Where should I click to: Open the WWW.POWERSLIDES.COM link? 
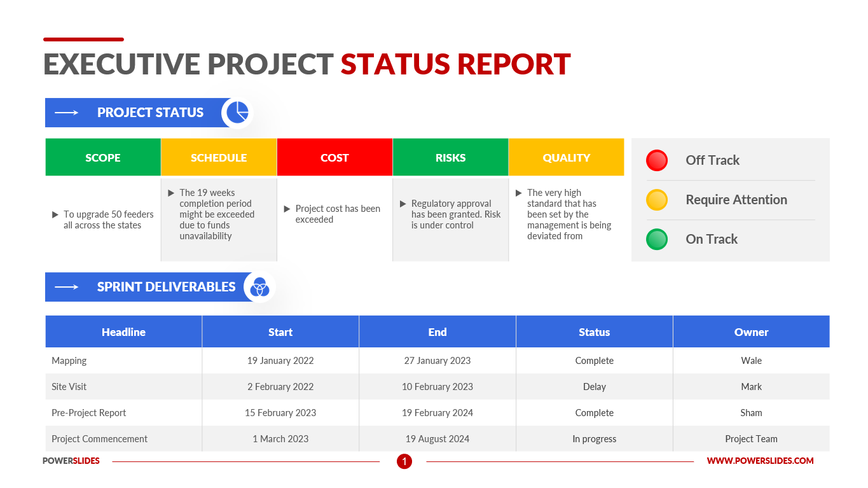tap(761, 461)
